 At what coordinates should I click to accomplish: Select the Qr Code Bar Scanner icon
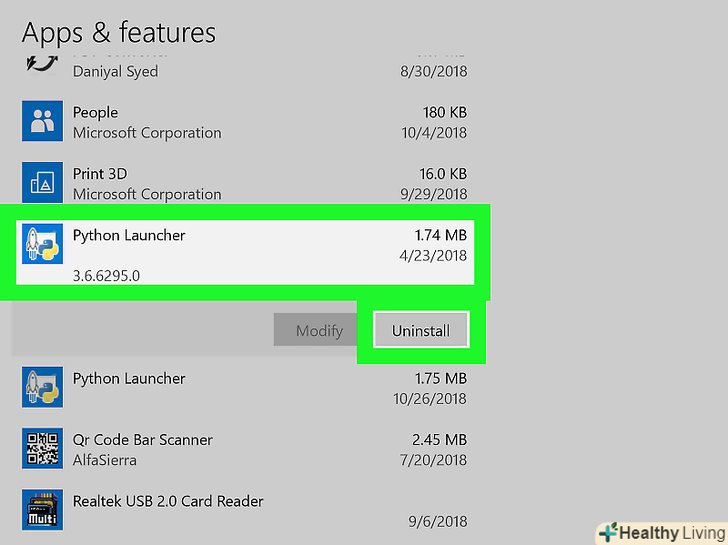[x=42, y=448]
